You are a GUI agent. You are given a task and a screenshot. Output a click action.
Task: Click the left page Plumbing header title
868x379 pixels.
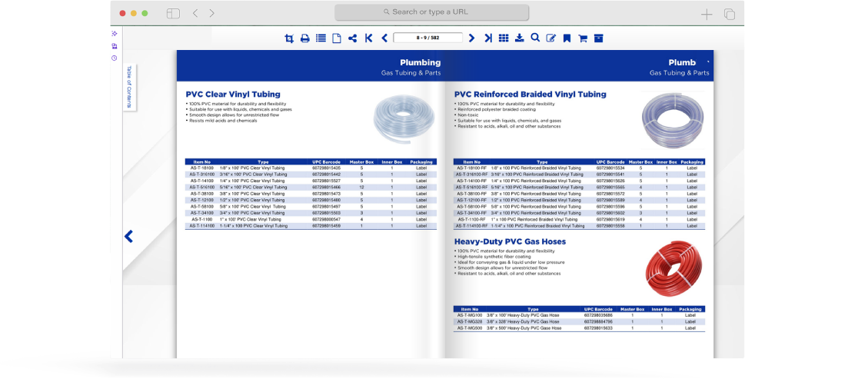click(420, 62)
